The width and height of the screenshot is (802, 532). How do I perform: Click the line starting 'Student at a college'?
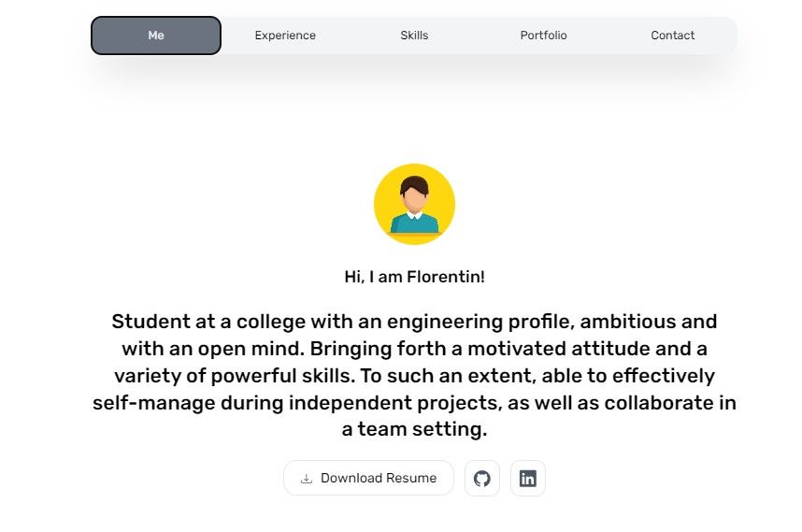[x=414, y=322]
